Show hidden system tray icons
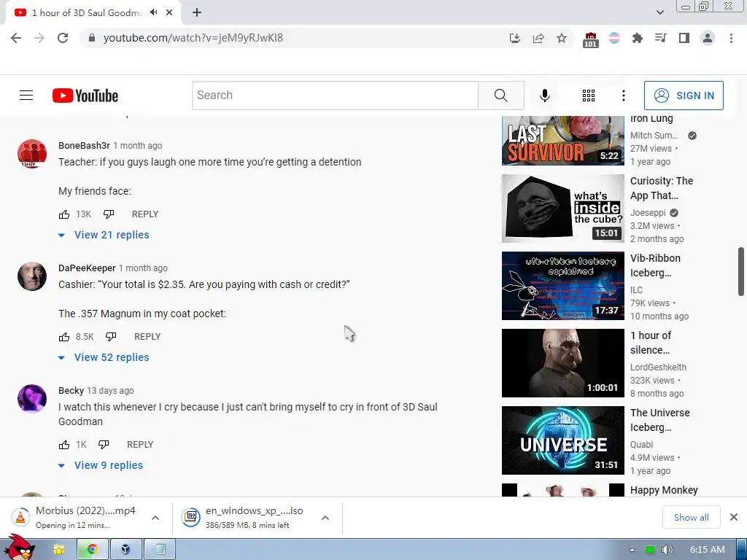The height and width of the screenshot is (560, 747). [632, 550]
